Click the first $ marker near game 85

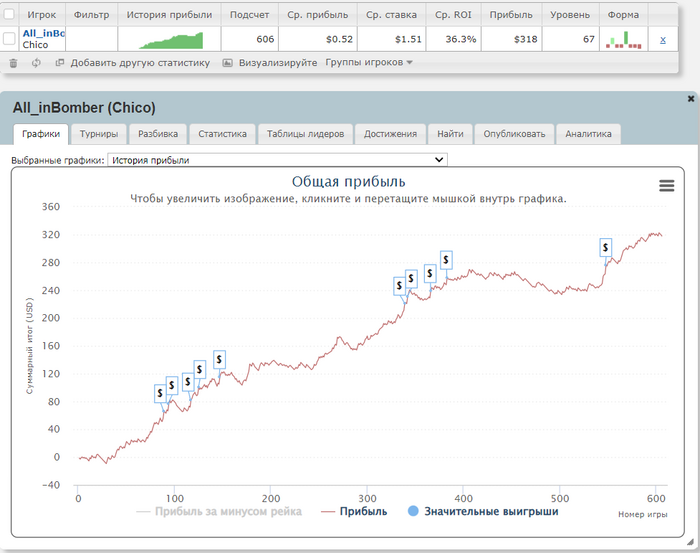pyautogui.click(x=160, y=393)
